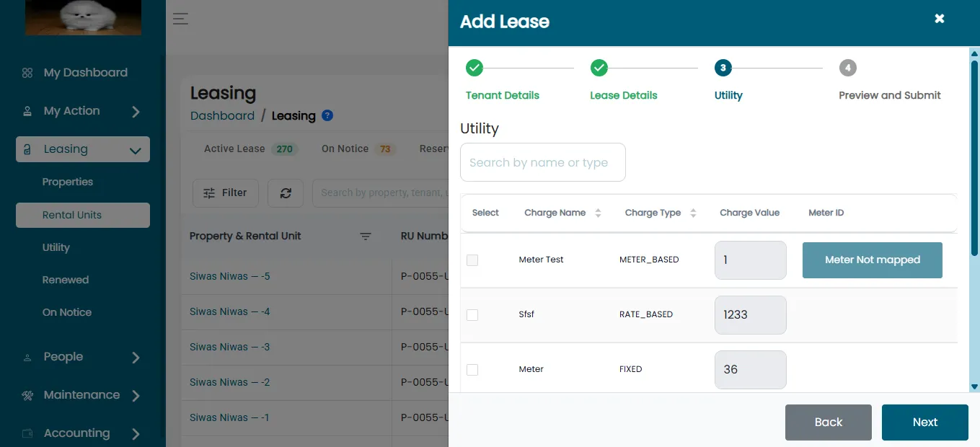Select the Meter utility checkbox
Viewport: 980px width, 447px height.
click(472, 370)
